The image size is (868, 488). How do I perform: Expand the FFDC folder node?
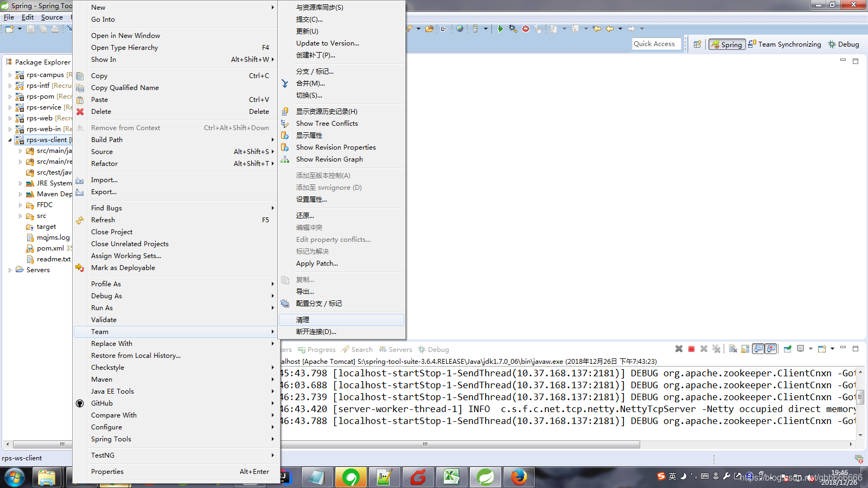(x=21, y=205)
